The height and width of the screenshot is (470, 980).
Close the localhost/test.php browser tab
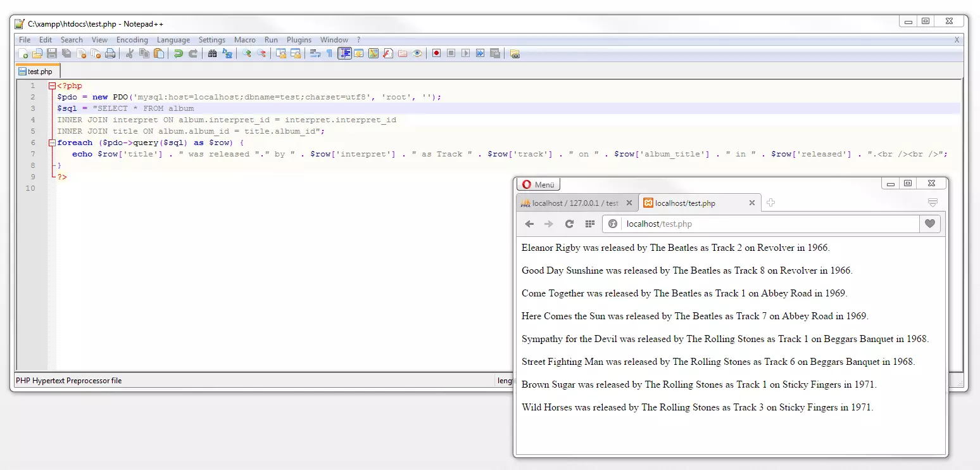pos(751,203)
